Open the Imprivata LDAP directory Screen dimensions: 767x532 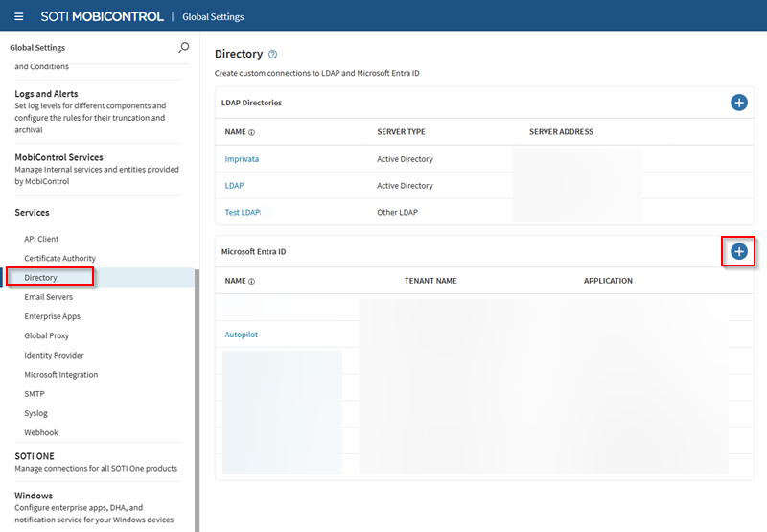(x=242, y=159)
